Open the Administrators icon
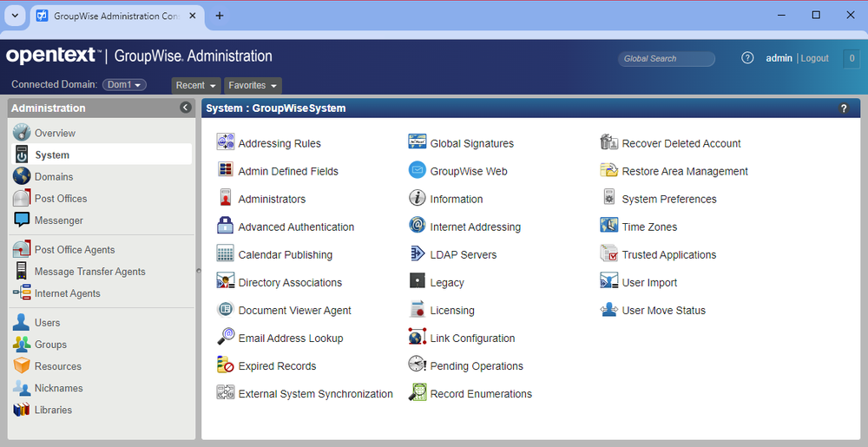 pos(226,198)
